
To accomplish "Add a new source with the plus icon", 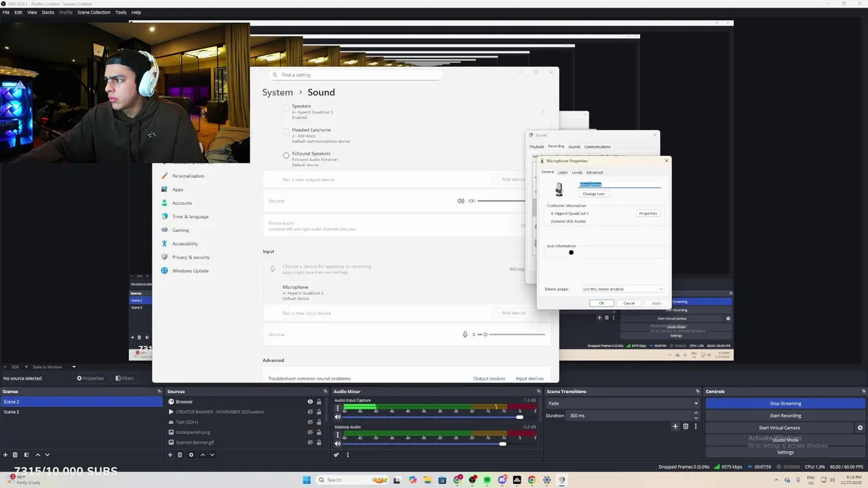I will 170,455.
